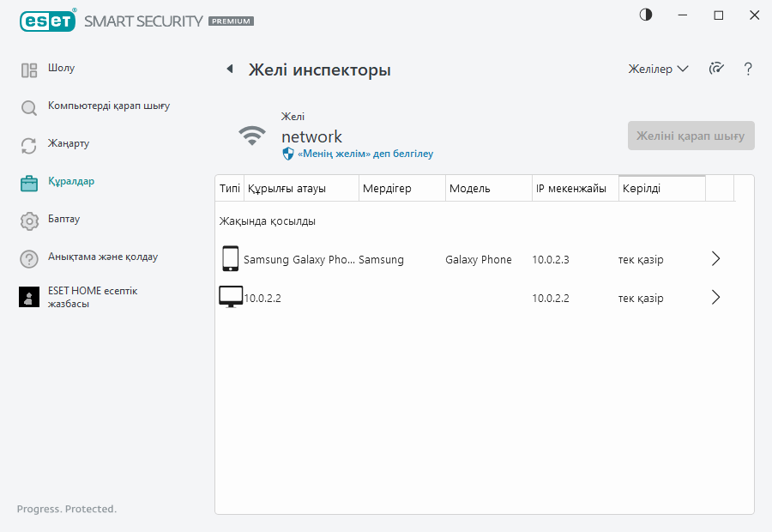Image resolution: width=772 pixels, height=532 pixels.
Task: Sort by IP мекенжайы column header
Action: click(570, 189)
